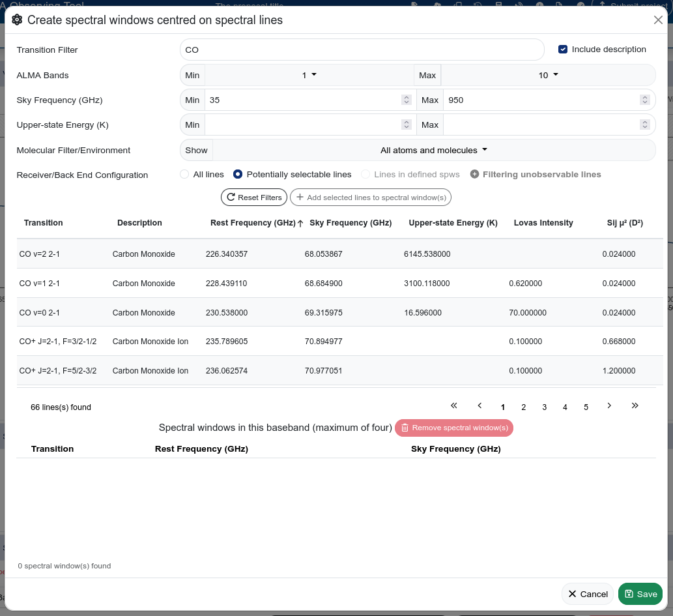The width and height of the screenshot is (673, 616).
Task: Open ALMA Bands Max dropdown
Action: coord(548,75)
